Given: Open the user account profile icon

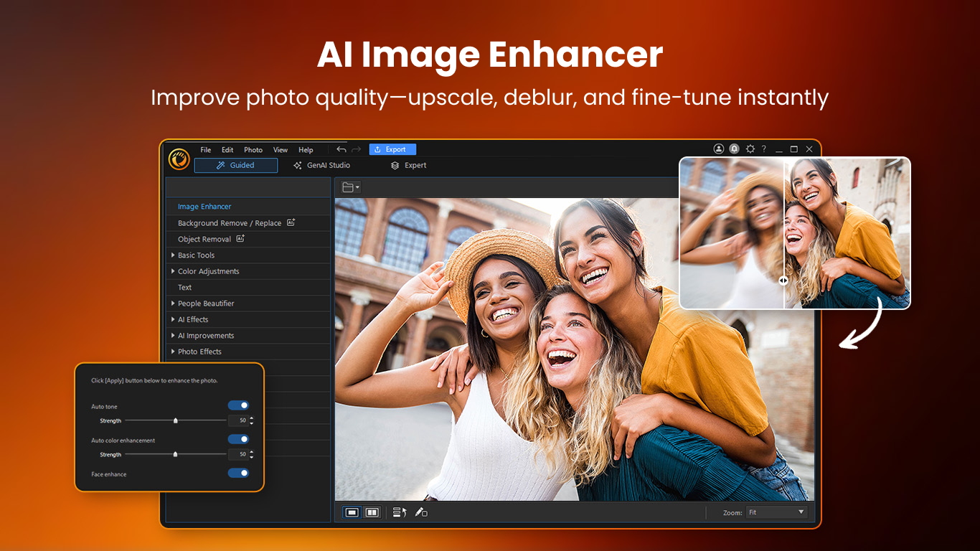Looking at the screenshot, I should tap(718, 149).
